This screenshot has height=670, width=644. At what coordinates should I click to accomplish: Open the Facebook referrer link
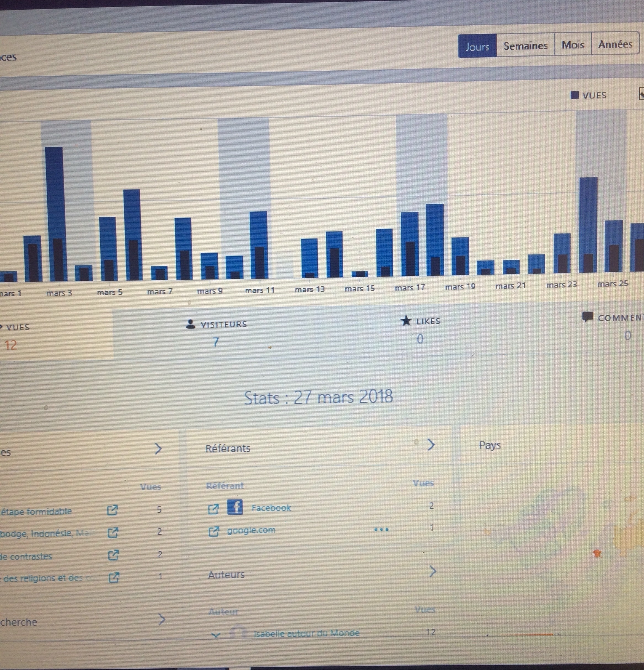click(x=271, y=508)
